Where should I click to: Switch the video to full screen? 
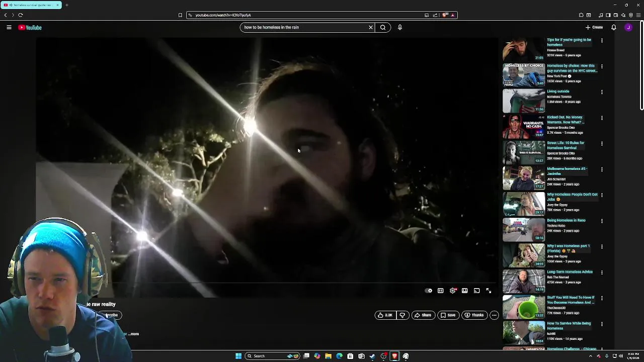[x=489, y=291]
